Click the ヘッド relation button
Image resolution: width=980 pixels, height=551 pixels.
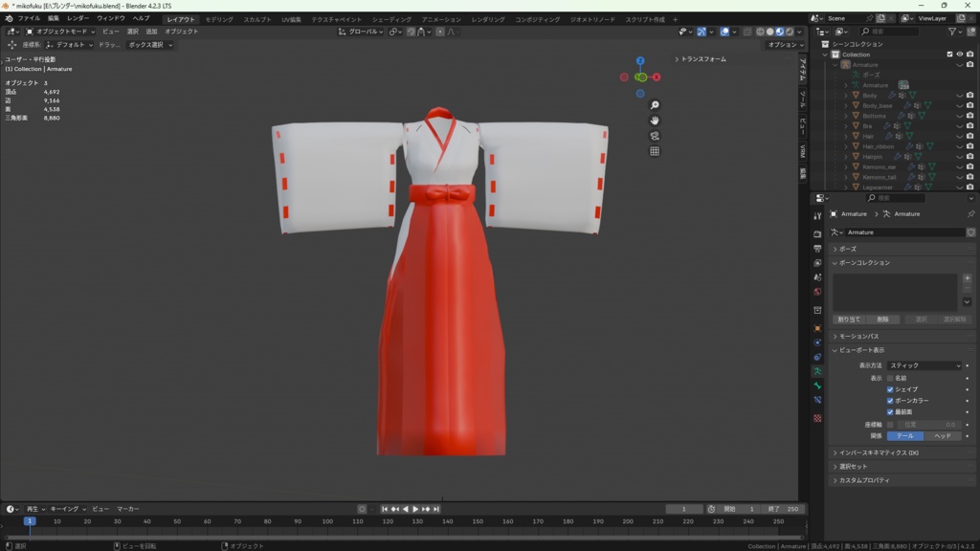coord(942,435)
